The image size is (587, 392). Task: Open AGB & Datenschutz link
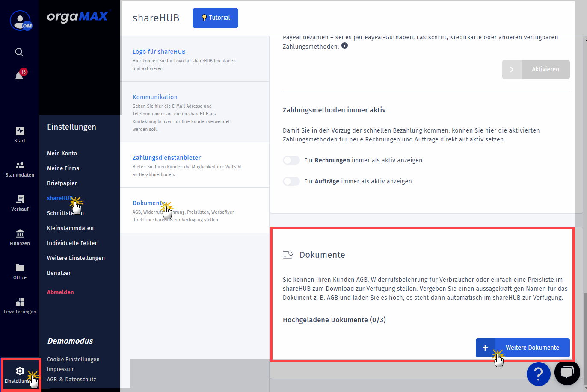pos(71,379)
